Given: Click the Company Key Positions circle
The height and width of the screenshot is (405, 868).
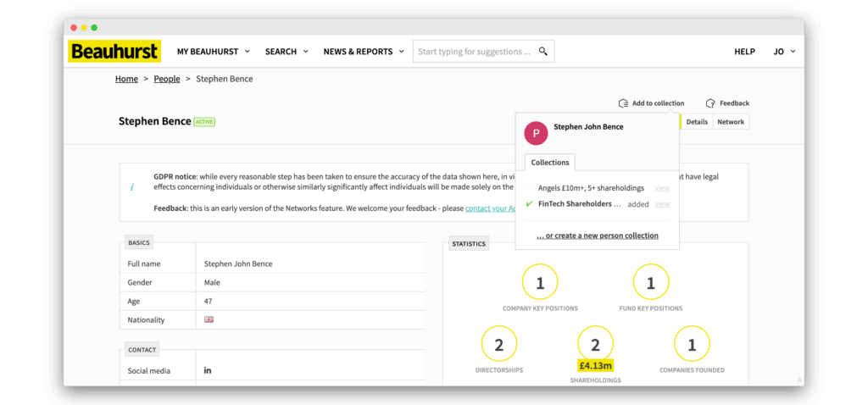Looking at the screenshot, I should click(x=540, y=283).
